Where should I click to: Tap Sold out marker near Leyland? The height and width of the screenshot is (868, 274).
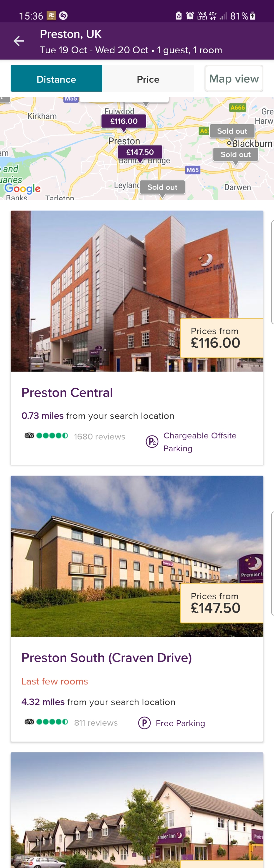point(162,187)
